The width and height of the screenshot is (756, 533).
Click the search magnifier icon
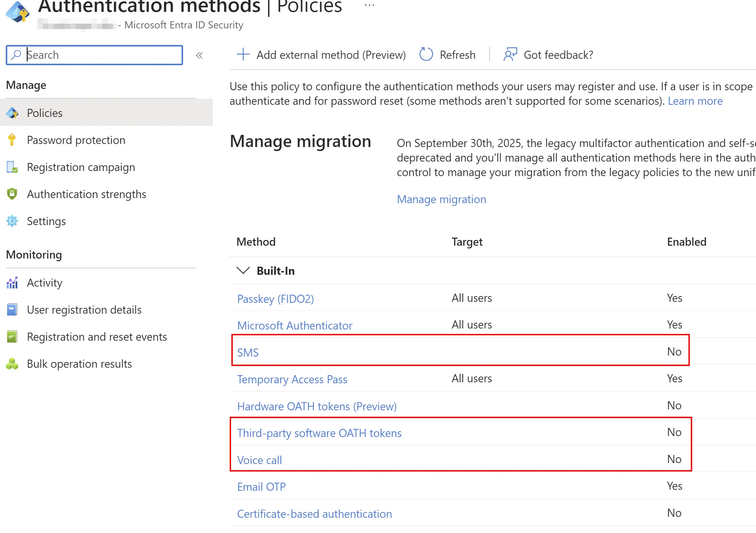click(x=16, y=55)
